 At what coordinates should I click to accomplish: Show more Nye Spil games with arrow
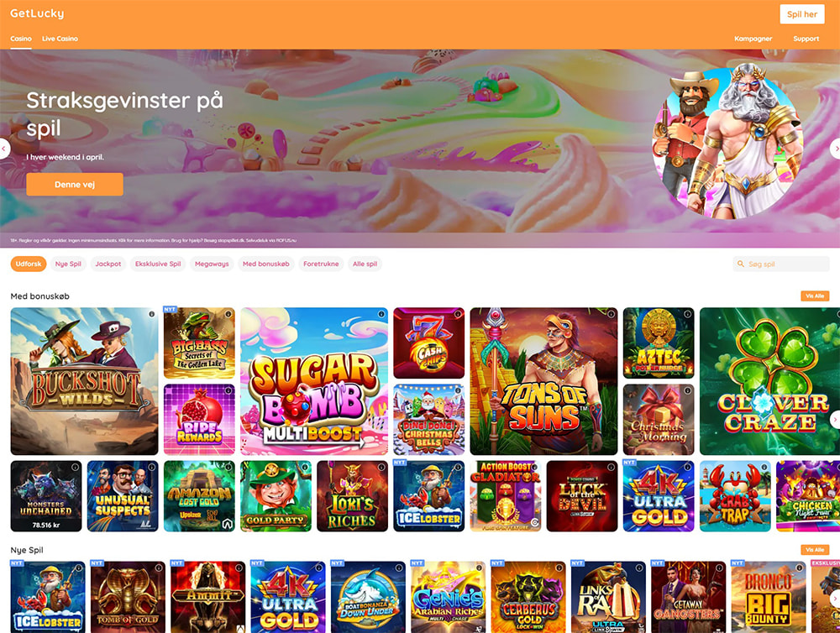[x=835, y=598]
